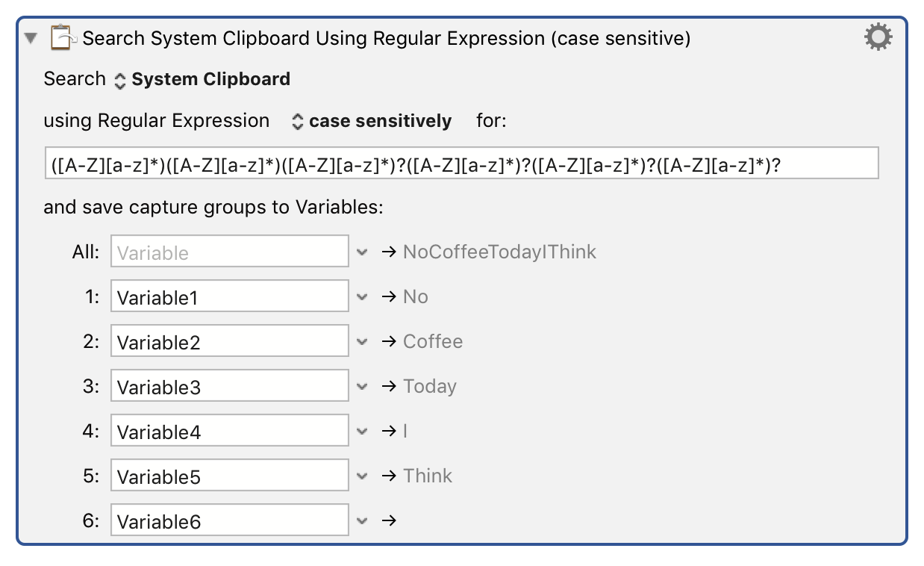Click the Variable4 input field
Screen dimensions: 924x566
tap(229, 431)
